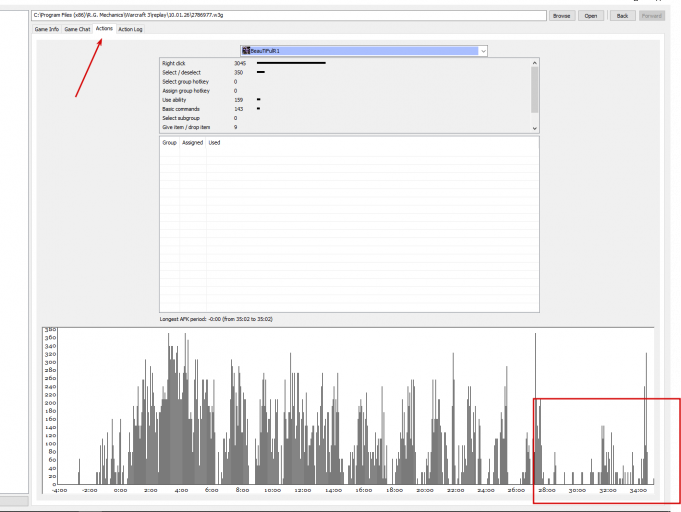Click the action stats scrollbar thumb

point(534,89)
